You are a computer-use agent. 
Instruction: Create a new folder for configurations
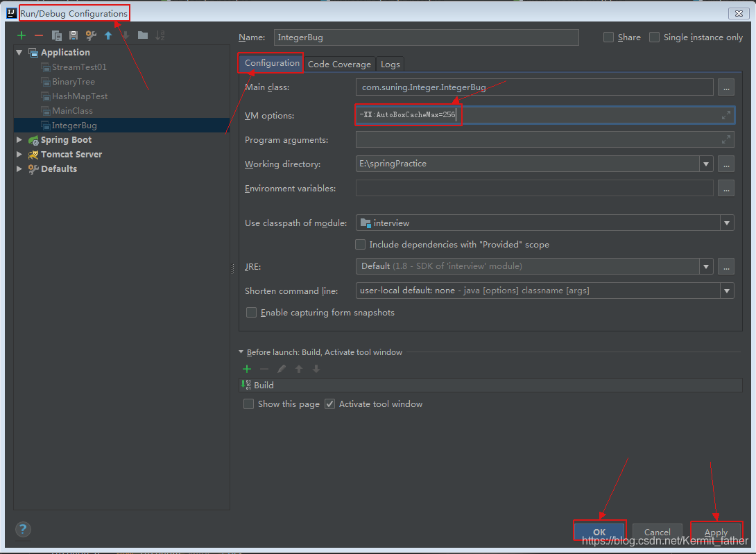143,35
